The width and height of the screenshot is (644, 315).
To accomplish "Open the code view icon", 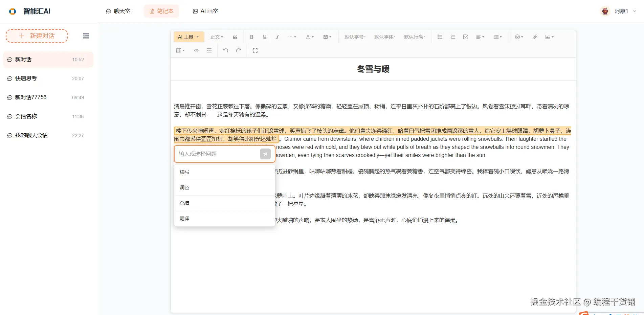I will coord(196,50).
